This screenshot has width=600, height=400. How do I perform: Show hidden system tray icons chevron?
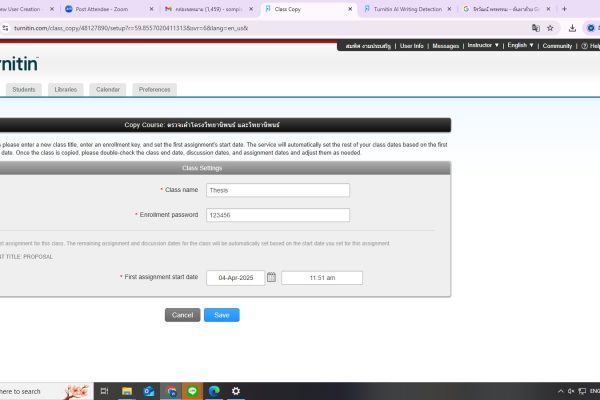pos(561,391)
